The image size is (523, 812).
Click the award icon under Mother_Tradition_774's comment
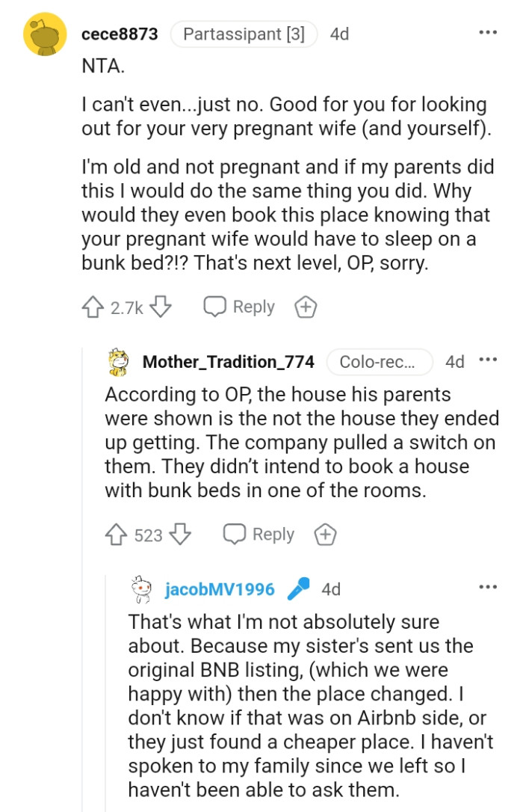tap(326, 535)
